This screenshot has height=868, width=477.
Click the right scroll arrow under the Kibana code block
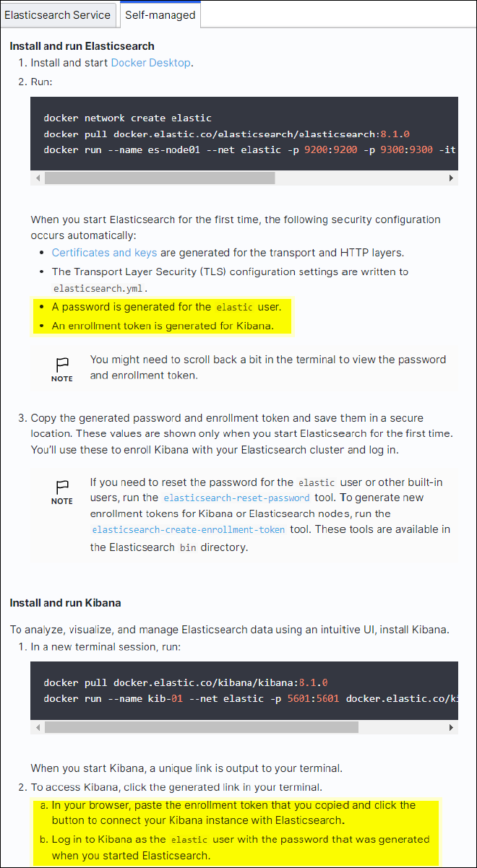pos(451,726)
